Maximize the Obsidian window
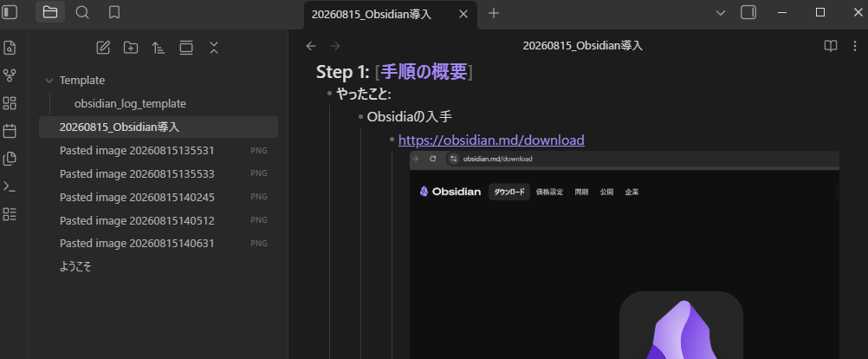868x359 pixels. 820,12
